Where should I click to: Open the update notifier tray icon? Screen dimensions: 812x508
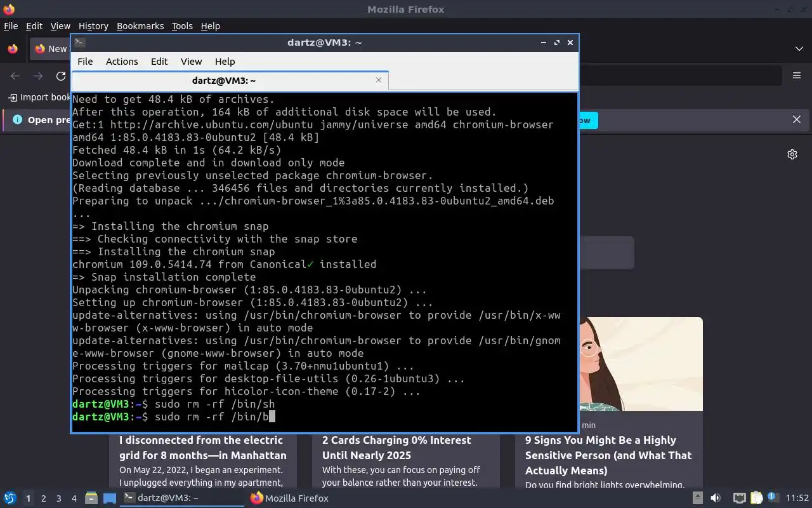772,497
